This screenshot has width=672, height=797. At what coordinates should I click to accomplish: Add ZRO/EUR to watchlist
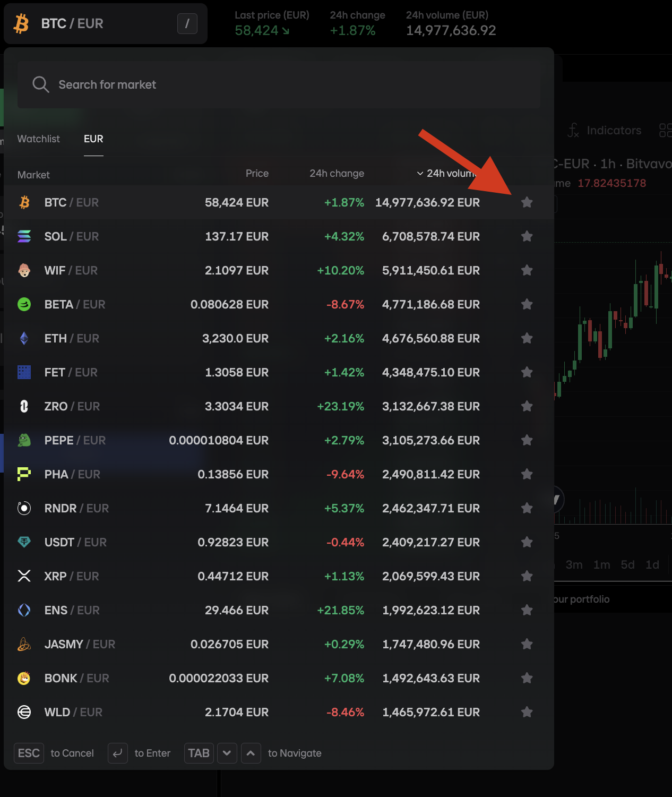tap(527, 406)
